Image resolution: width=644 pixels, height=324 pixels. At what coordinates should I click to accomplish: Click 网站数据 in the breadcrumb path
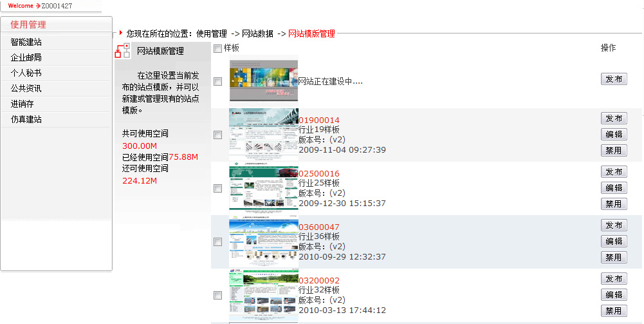tap(257, 33)
